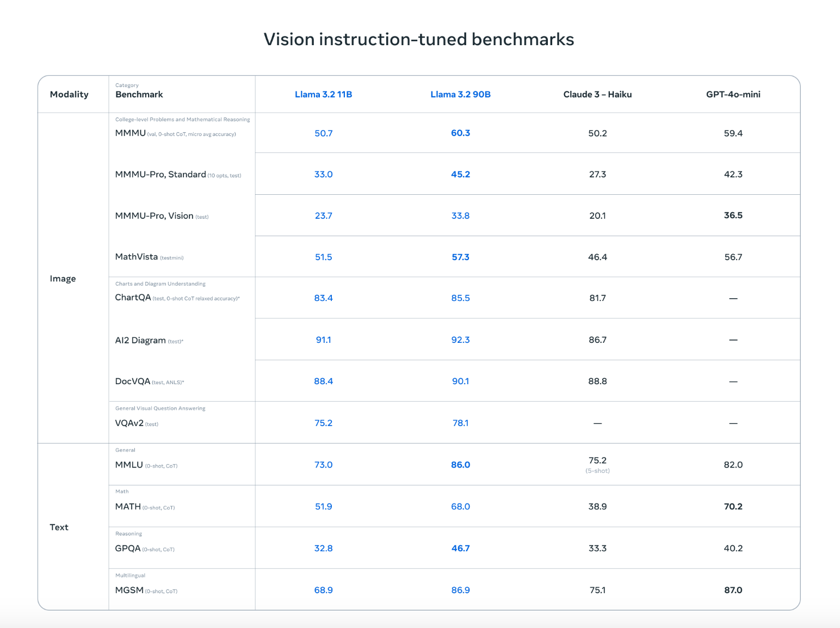Click the 'Llama 3.2 11B' column header
Image resolution: width=840 pixels, height=628 pixels.
pos(323,94)
